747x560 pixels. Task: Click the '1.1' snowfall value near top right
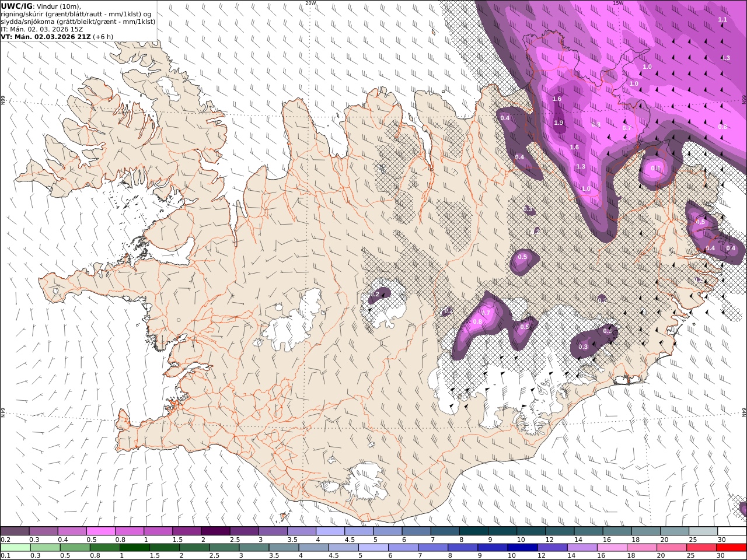tap(722, 20)
